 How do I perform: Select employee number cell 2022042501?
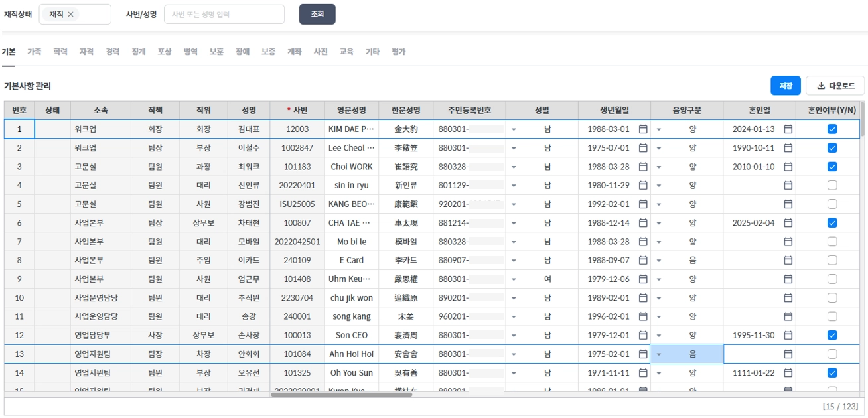click(297, 242)
